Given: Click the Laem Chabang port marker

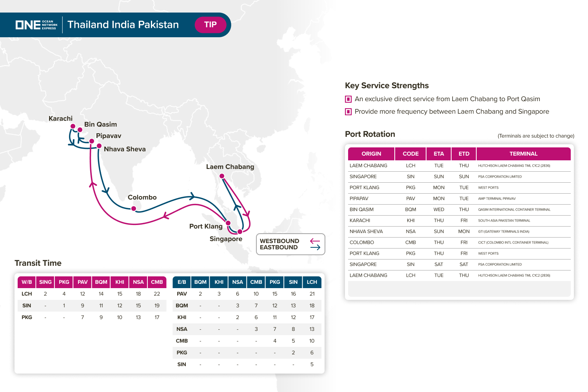Looking at the screenshot, I should (x=222, y=176).
